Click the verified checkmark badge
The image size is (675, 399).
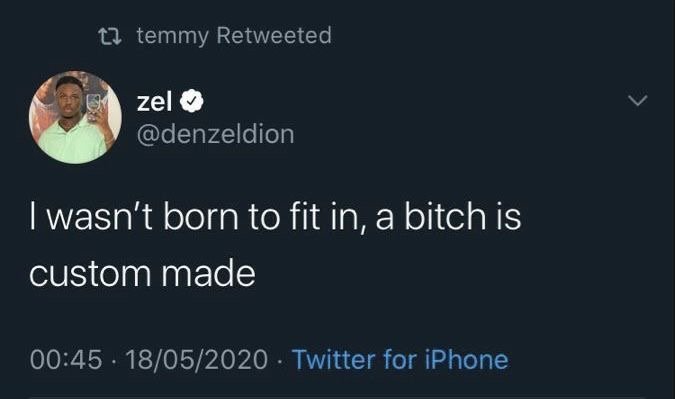(191, 101)
